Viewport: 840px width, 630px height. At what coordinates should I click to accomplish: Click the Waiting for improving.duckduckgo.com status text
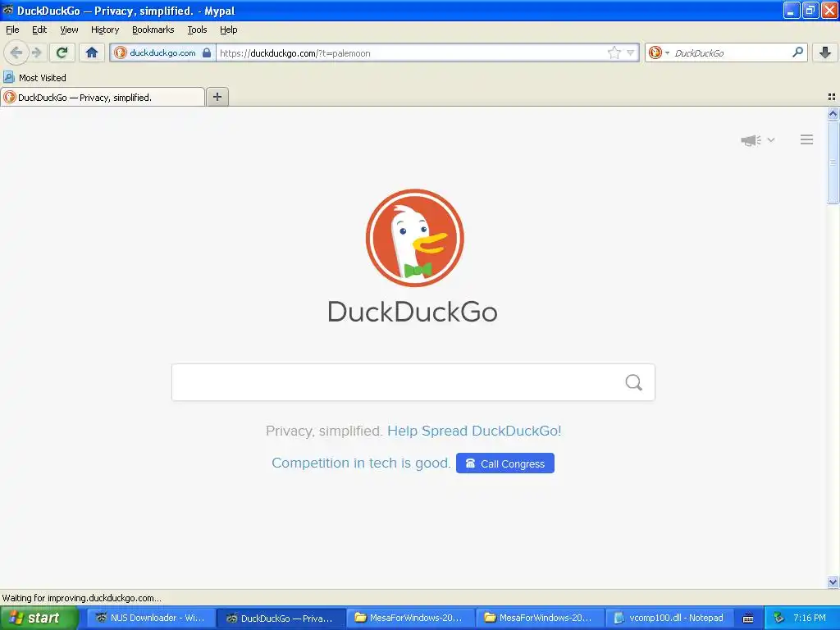81,598
